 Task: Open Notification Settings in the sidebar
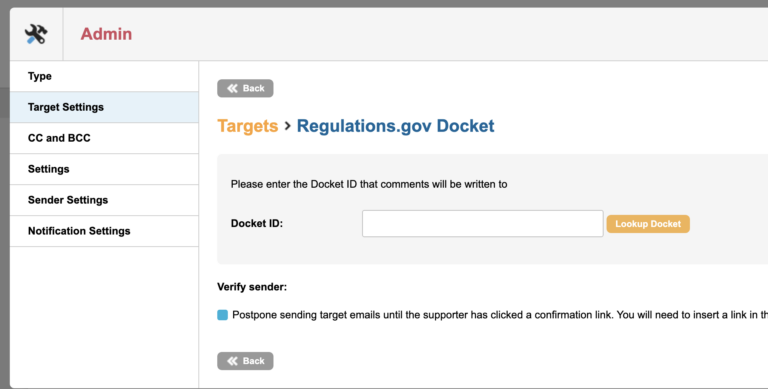coord(104,231)
